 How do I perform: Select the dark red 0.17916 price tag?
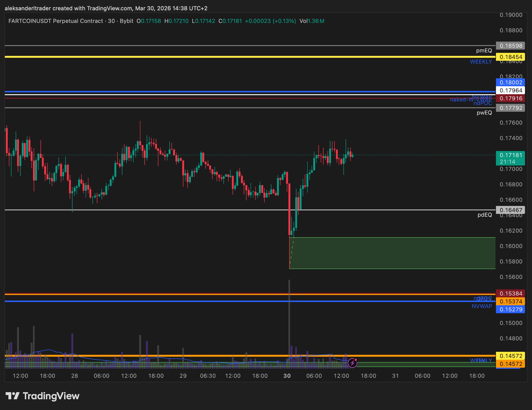(x=510, y=98)
